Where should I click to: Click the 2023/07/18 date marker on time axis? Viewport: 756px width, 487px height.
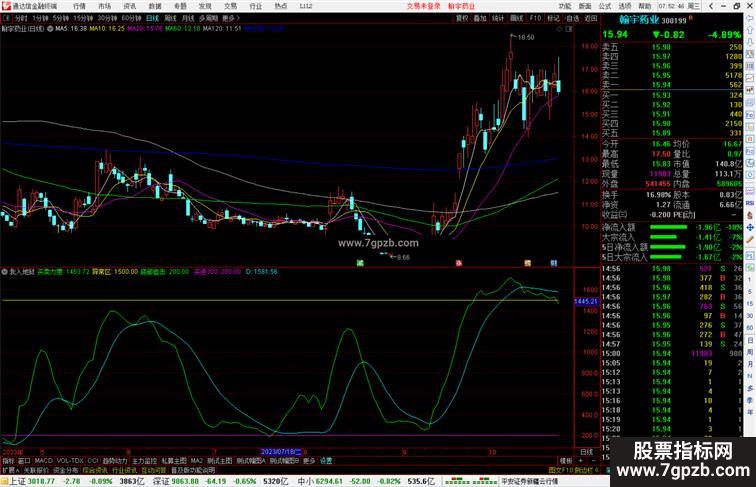tap(281, 452)
